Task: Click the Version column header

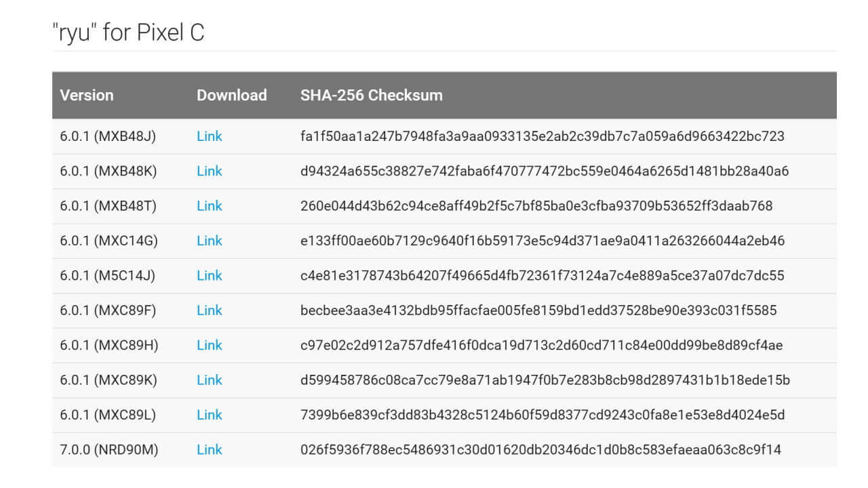Action: pyautogui.click(x=87, y=95)
